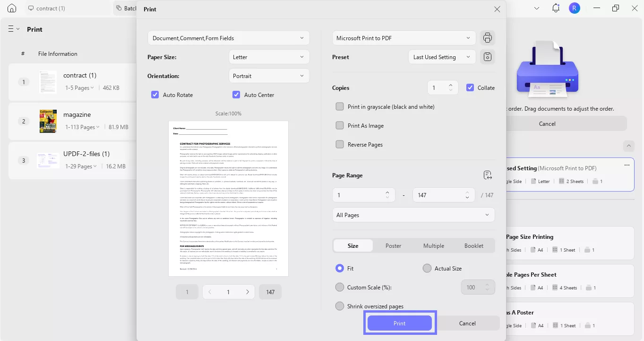Expand the 1-29 Pages dropdown for UPDF-2-files
Viewport: 644px width, 341px height.
coord(81,166)
